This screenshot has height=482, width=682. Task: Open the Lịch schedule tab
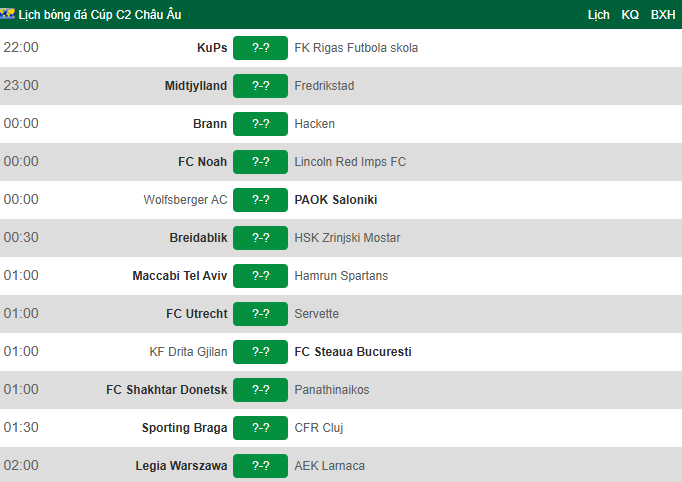598,15
